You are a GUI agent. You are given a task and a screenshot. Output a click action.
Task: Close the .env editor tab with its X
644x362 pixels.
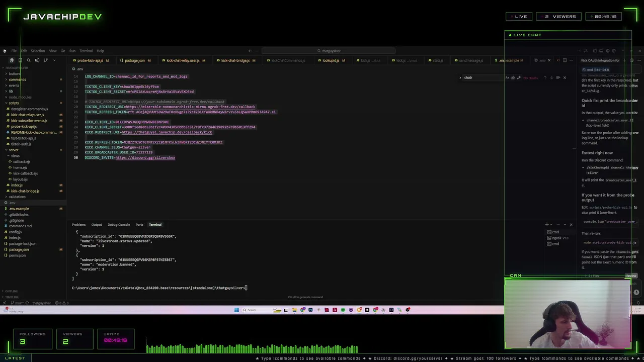click(x=549, y=60)
